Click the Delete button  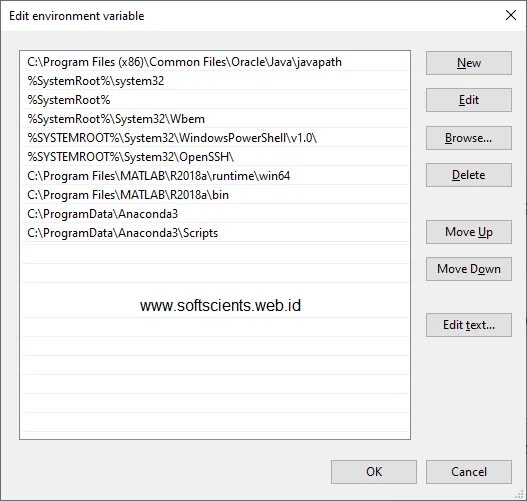[469, 175]
